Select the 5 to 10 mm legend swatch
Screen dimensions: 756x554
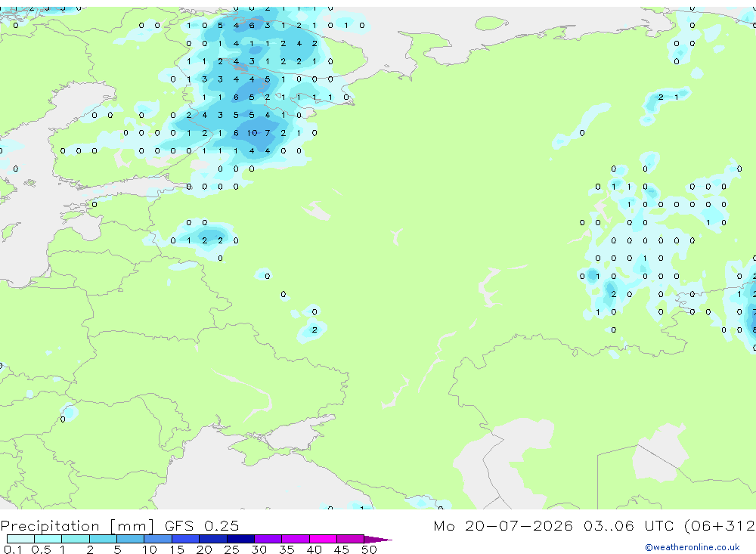point(131,539)
